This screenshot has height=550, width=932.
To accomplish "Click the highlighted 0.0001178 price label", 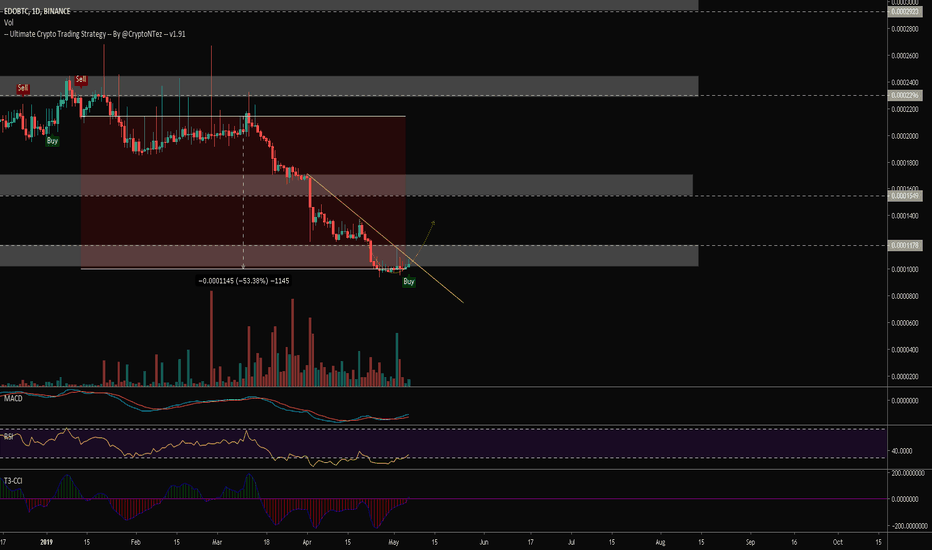I will [x=905, y=245].
